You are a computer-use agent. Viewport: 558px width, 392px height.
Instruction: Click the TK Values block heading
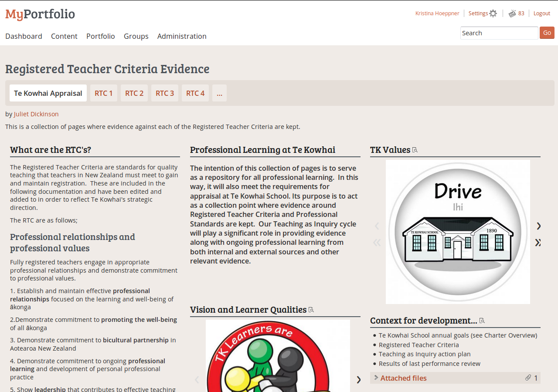(x=390, y=150)
